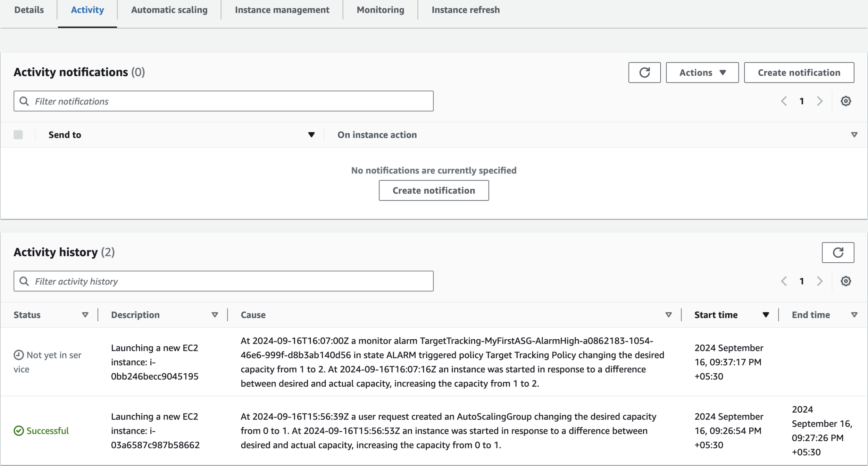The image size is (868, 466).
Task: Open activity history preferences gear
Action: (845, 281)
